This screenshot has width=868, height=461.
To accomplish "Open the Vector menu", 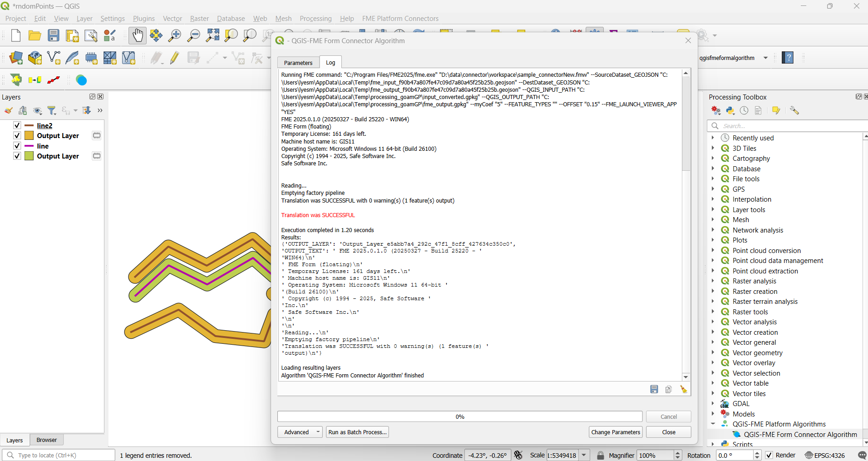I will pos(173,19).
